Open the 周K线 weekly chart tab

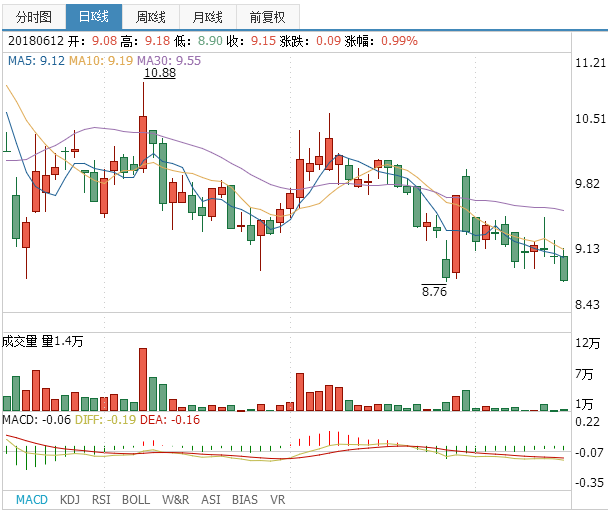[x=150, y=17]
